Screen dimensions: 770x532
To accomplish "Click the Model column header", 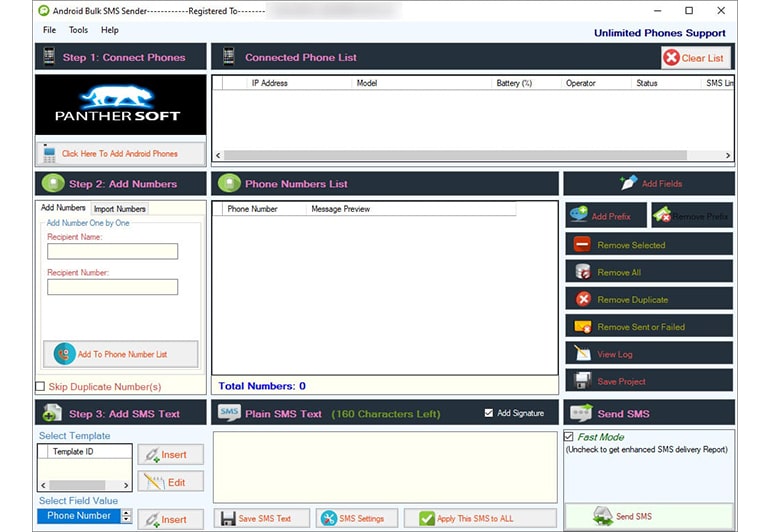I will pyautogui.click(x=421, y=83).
